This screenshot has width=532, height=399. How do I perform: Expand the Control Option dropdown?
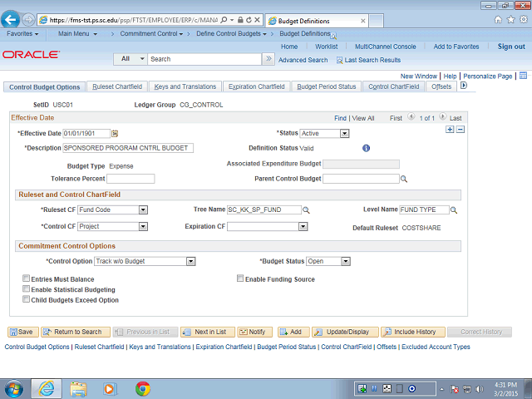(191, 262)
